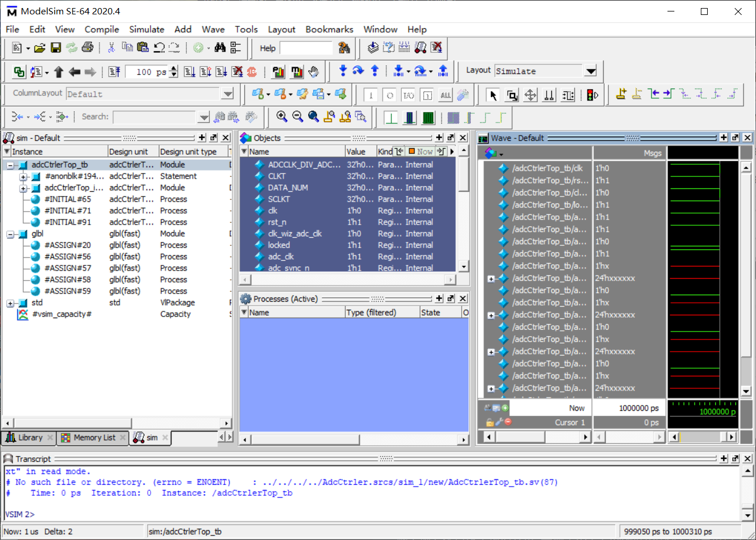Click the Zoom In magnifier icon
This screenshot has width=756, height=540.
pos(282,117)
